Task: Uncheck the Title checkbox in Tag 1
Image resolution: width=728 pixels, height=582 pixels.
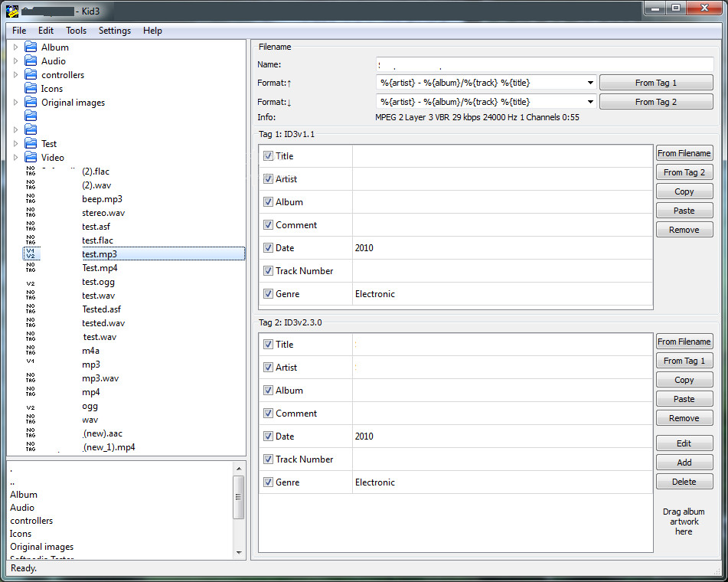Action: pos(268,156)
